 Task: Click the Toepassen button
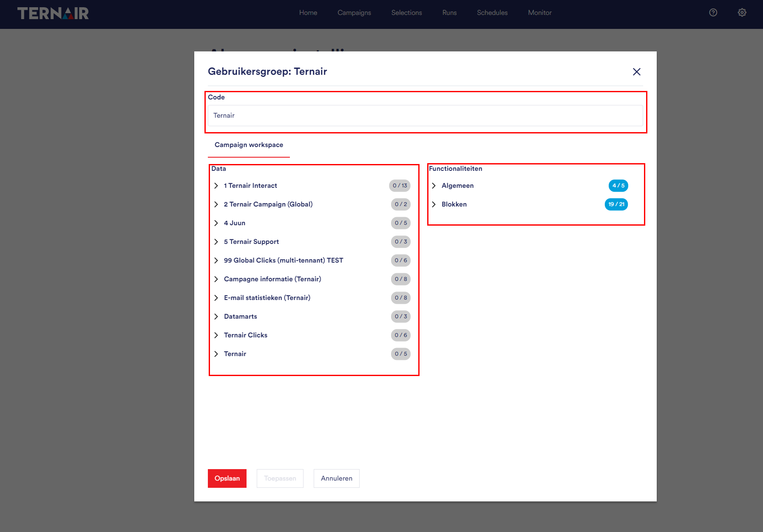pos(280,478)
